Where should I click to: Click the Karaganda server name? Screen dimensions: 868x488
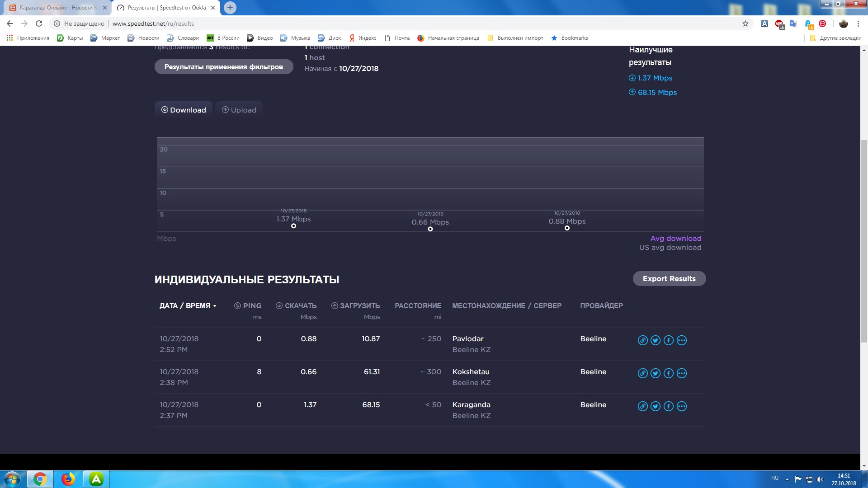[472, 405]
